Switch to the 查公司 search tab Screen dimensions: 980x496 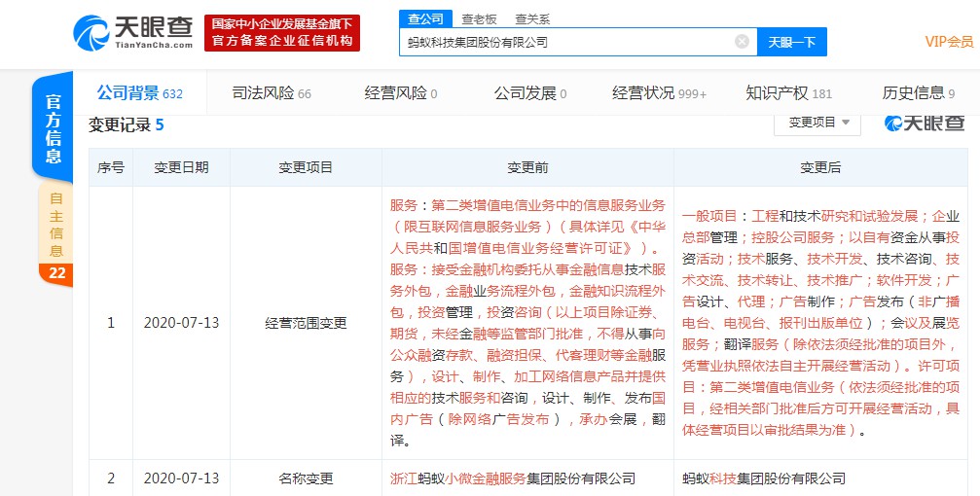[x=425, y=18]
